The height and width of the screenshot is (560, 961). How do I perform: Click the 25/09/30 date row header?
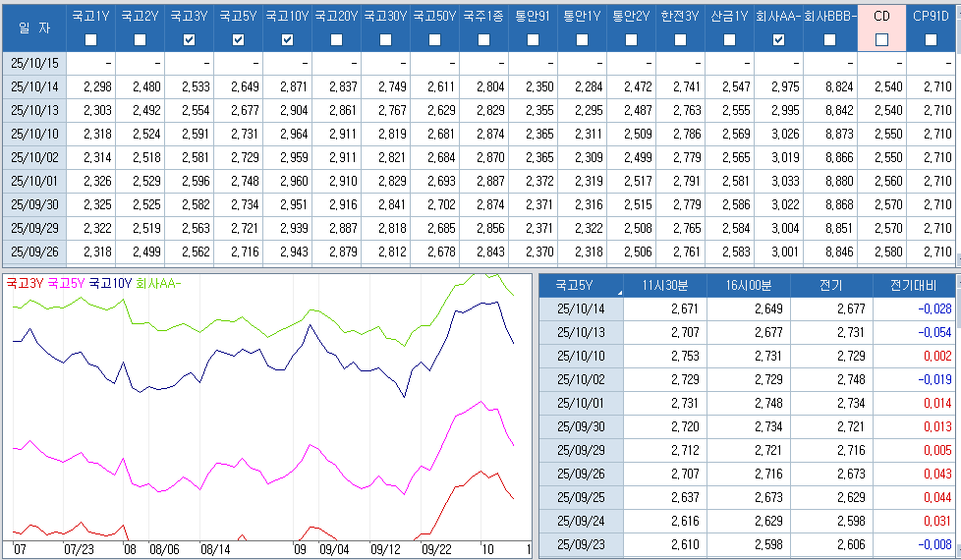click(33, 204)
